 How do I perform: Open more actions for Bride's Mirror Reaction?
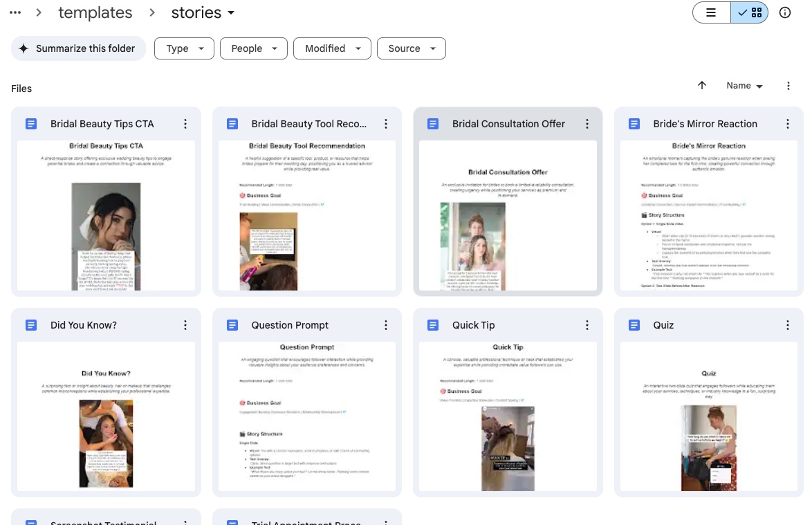point(788,124)
